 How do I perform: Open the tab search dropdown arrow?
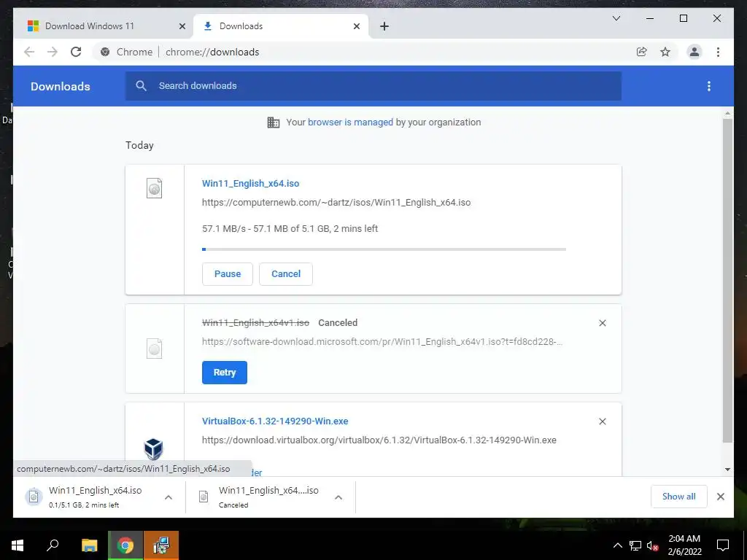616,18
